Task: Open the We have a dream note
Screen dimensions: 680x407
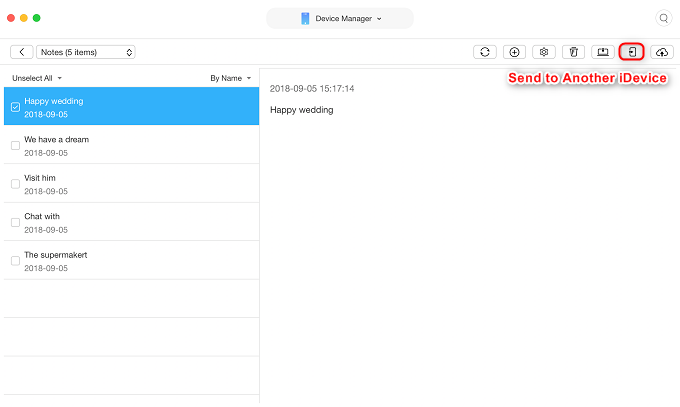Action: [131, 145]
